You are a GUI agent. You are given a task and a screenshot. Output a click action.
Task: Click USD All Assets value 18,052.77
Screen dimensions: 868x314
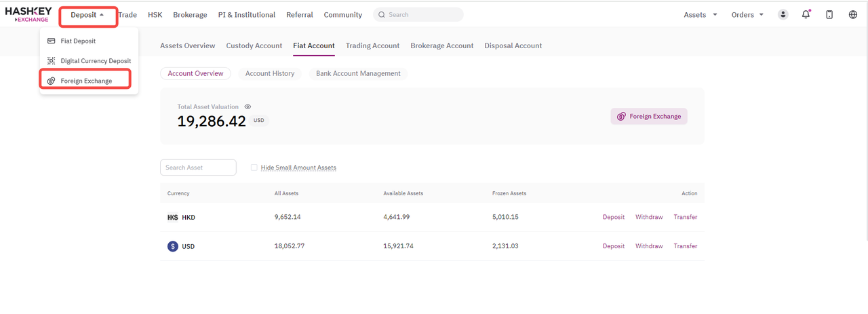[290, 246]
